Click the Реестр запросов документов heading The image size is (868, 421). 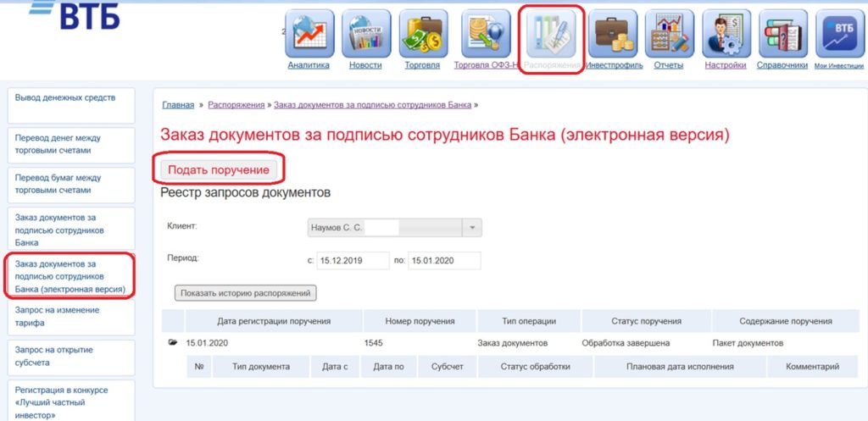(245, 193)
